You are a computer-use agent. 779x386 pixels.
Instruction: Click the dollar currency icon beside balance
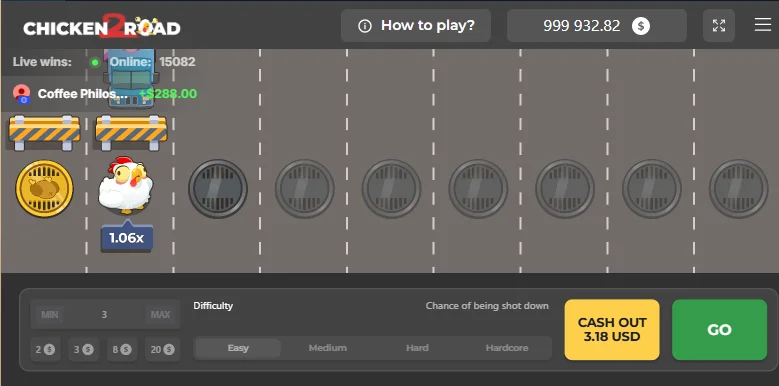(x=640, y=26)
